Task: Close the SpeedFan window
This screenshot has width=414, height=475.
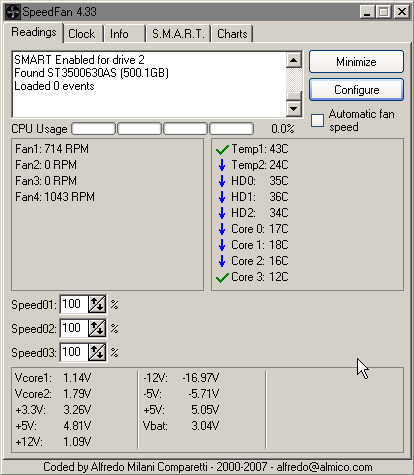Action: [402, 12]
